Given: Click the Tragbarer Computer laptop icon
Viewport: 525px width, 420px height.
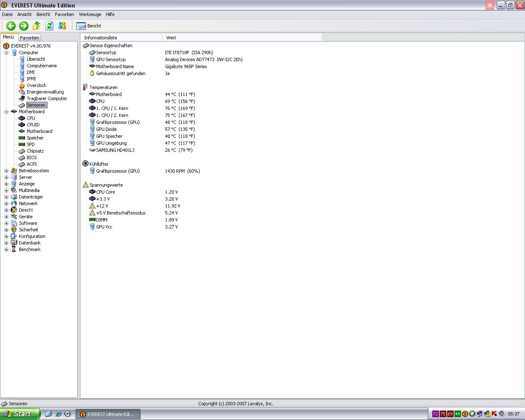Looking at the screenshot, I should tap(22, 98).
